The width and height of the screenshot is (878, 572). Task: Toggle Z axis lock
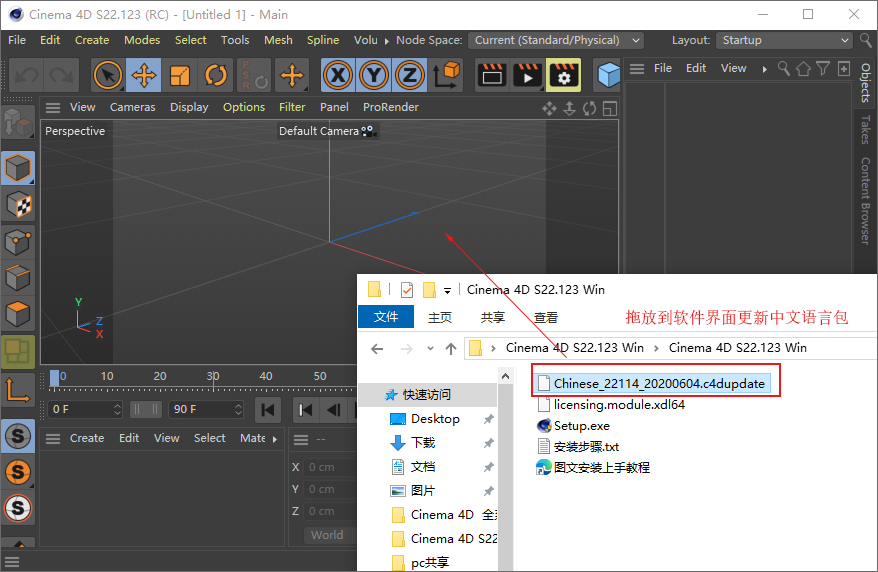[x=409, y=75]
